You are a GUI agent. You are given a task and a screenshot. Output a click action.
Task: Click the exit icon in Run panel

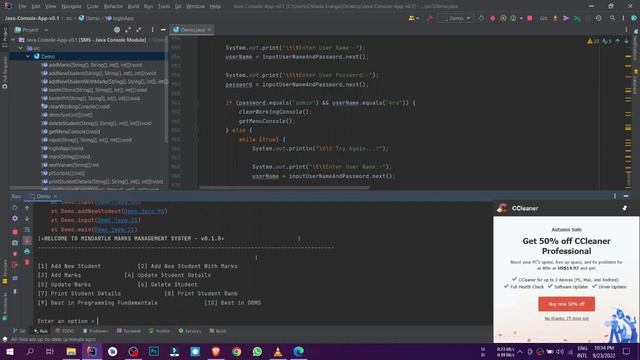click(15, 265)
